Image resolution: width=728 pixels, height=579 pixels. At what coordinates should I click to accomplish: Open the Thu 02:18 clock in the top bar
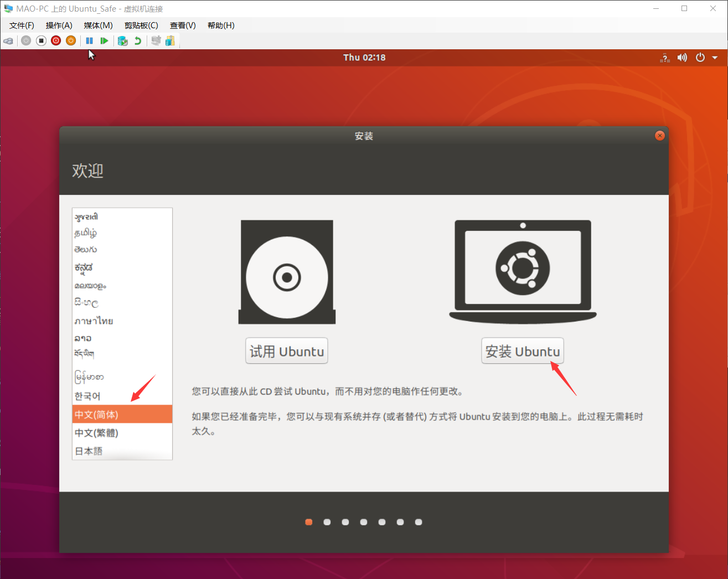364,58
